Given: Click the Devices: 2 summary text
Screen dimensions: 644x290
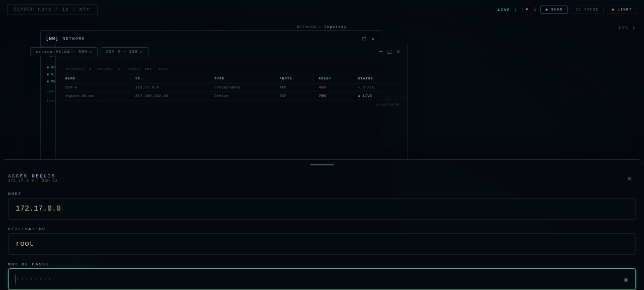Looking at the screenshot, I should (x=78, y=69).
